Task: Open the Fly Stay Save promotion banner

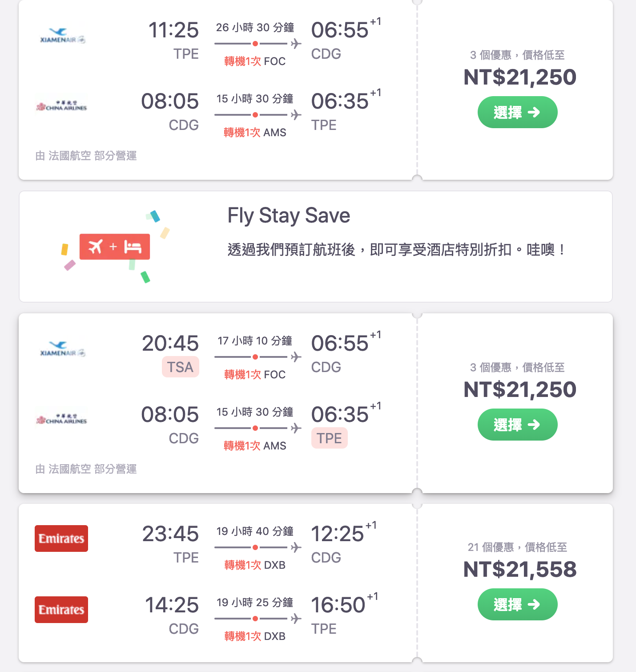Action: (x=316, y=247)
